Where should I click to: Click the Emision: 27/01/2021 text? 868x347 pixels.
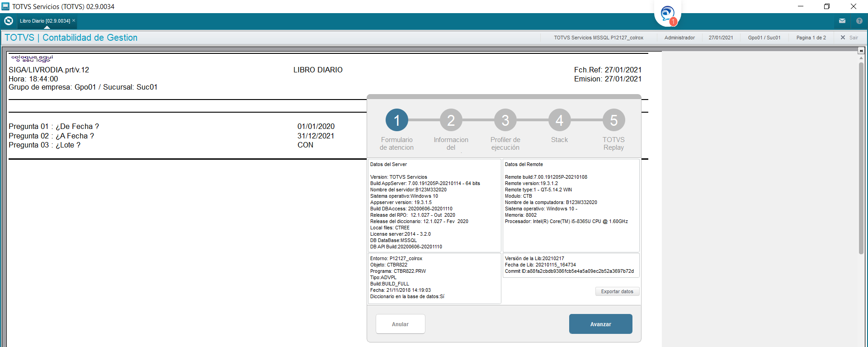608,79
